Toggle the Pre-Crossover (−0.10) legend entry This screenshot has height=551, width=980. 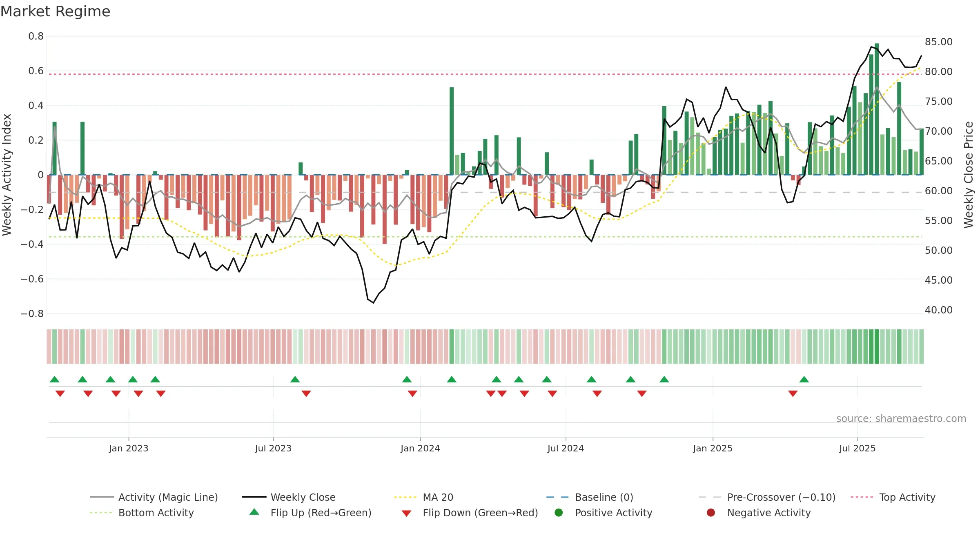click(767, 497)
